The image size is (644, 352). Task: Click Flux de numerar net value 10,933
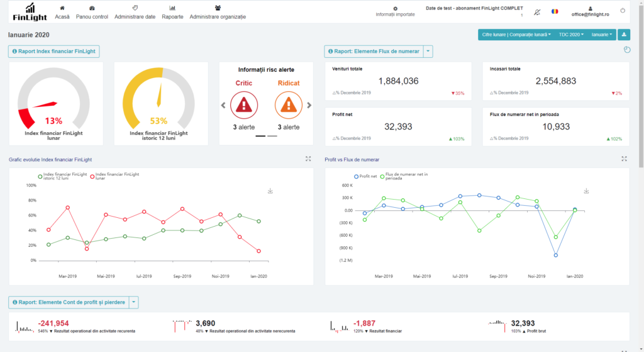[x=556, y=127]
